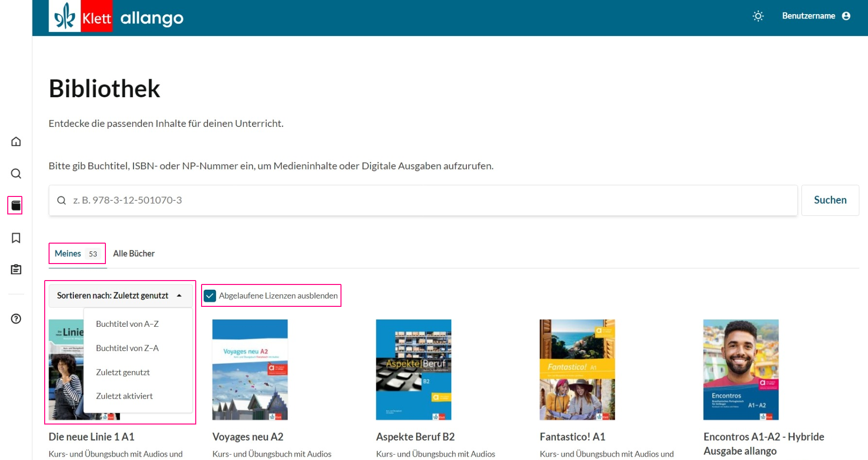
Task: Open the 'Die neue Linie 1 A1' title
Action: coord(92,437)
